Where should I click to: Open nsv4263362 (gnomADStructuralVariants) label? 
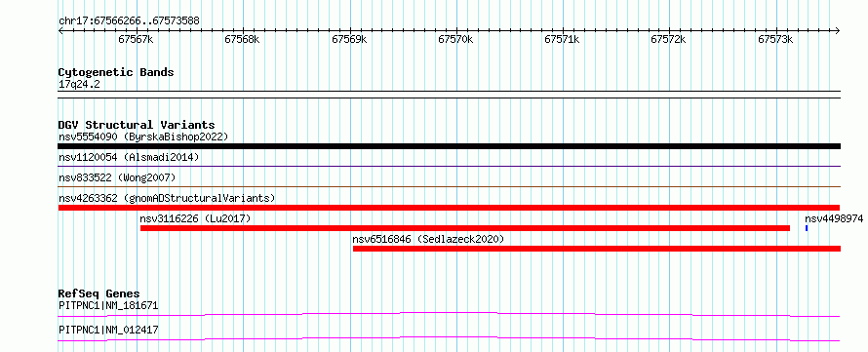[x=167, y=198]
